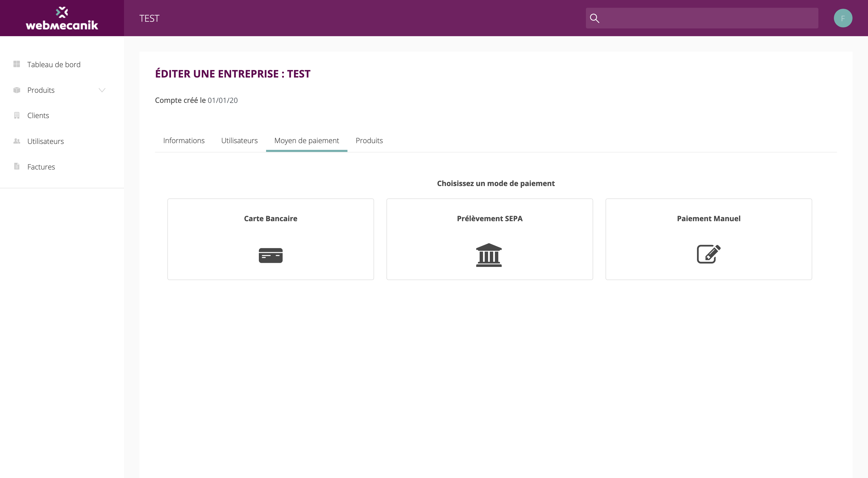Click the ÉDITER UNE ENTREPRISE : TEST heading

tap(233, 73)
